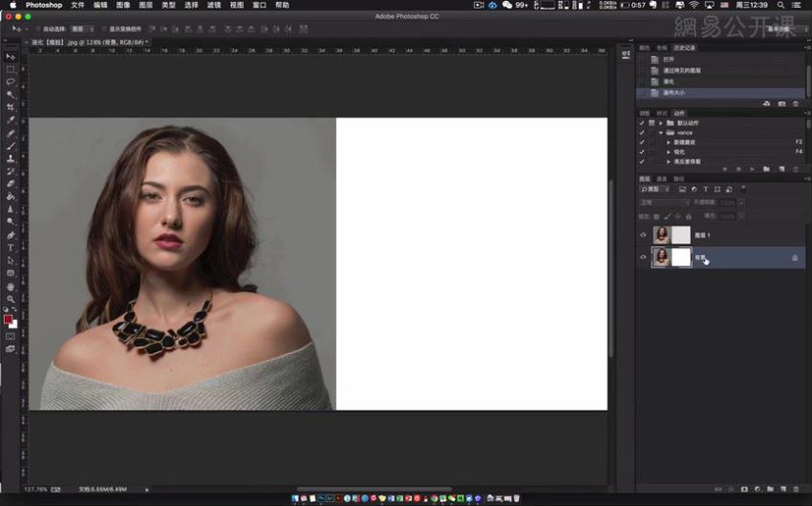
Task: Expand the 新建图层 action
Action: click(669, 142)
